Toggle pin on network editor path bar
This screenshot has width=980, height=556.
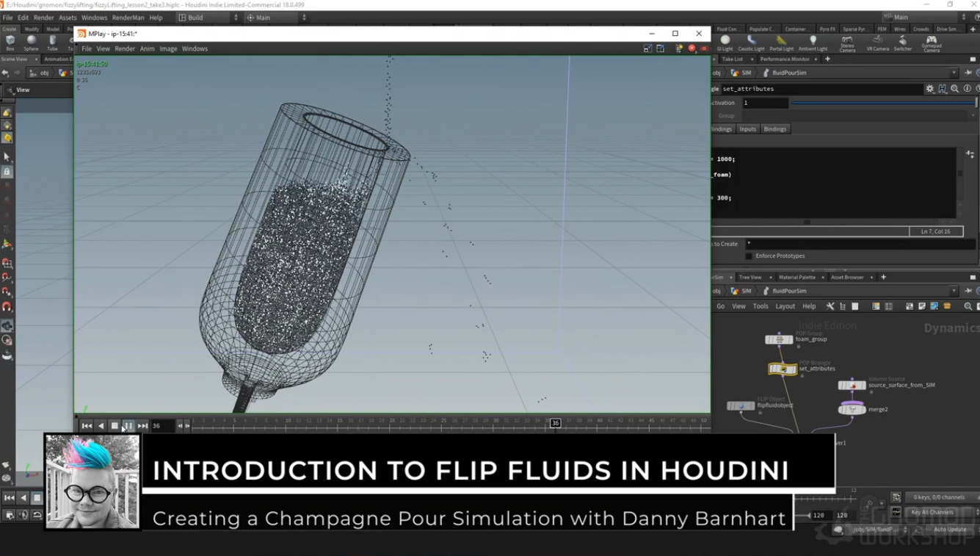coord(968,291)
